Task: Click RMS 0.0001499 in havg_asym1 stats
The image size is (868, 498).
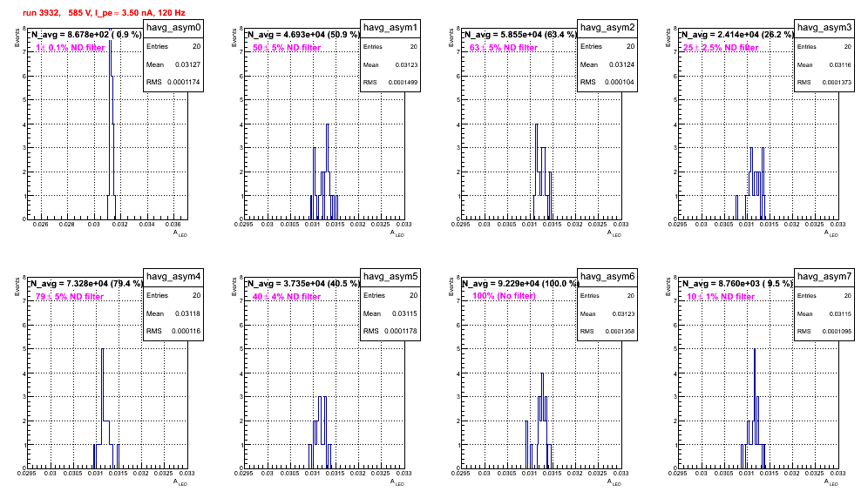Action: point(390,83)
